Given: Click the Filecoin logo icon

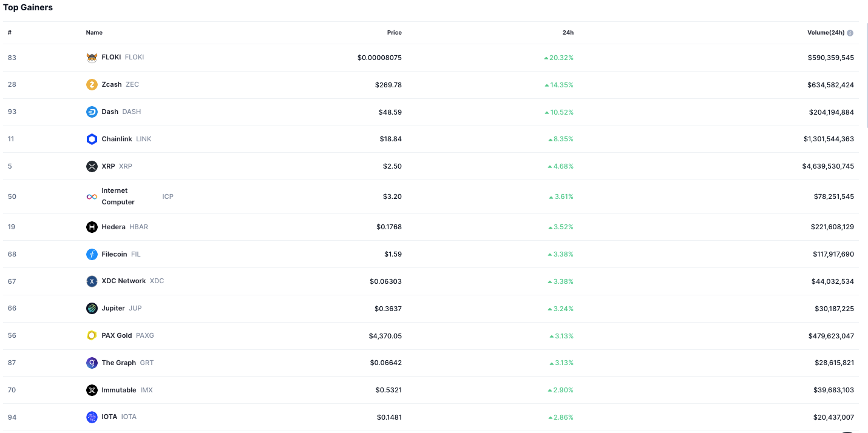Looking at the screenshot, I should [x=92, y=255].
